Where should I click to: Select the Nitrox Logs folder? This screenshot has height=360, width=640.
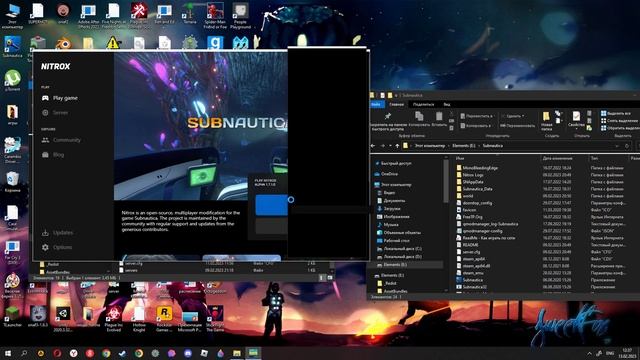(473, 175)
